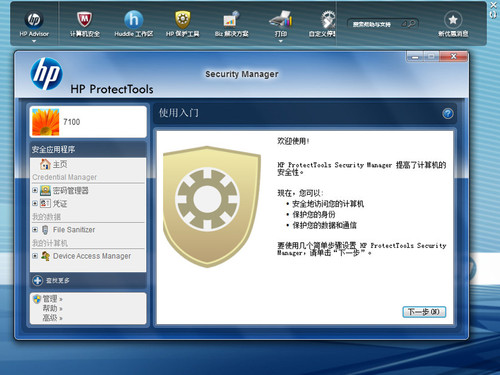Click the 凭证 credential card icon
The image size is (500, 375).
[45, 203]
